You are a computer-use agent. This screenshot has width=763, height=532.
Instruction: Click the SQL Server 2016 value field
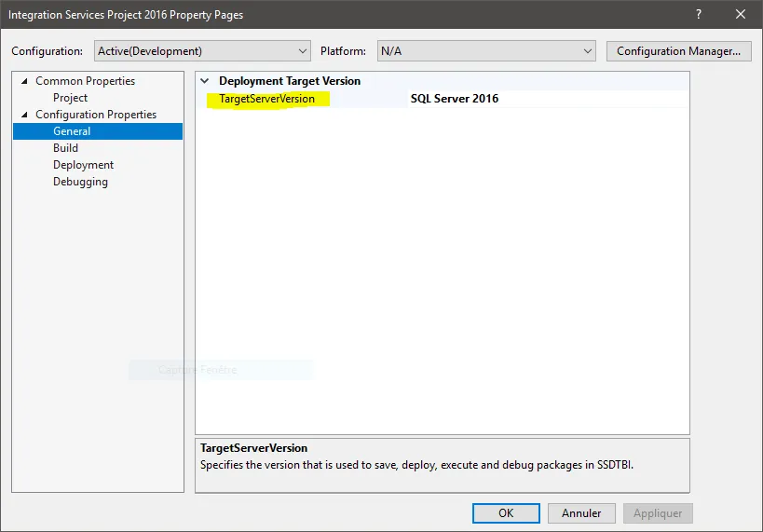(x=549, y=99)
